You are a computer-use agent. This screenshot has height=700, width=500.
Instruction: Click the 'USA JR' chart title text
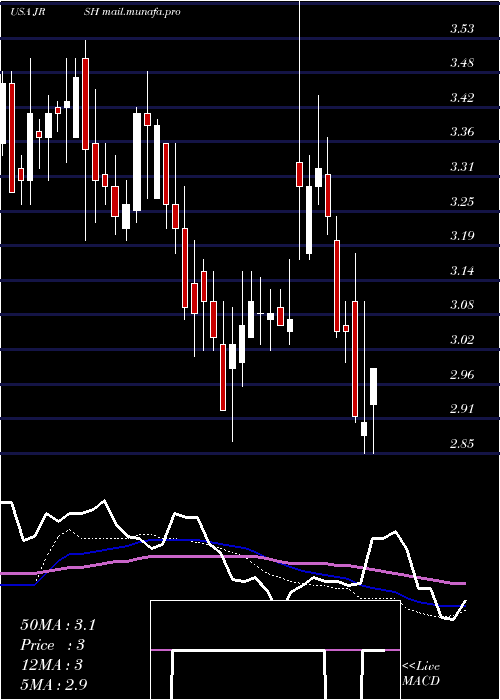pyautogui.click(x=27, y=12)
